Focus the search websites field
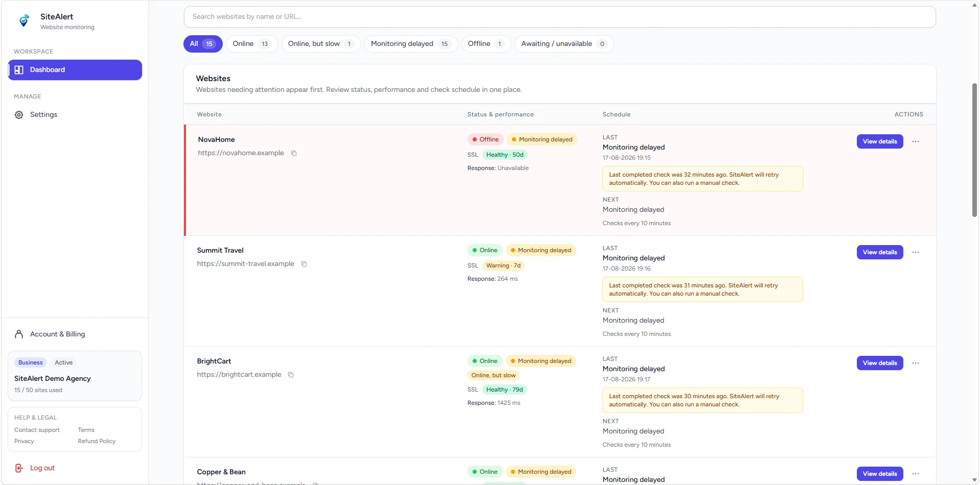Screen dimensions: 980x485 click(559, 17)
